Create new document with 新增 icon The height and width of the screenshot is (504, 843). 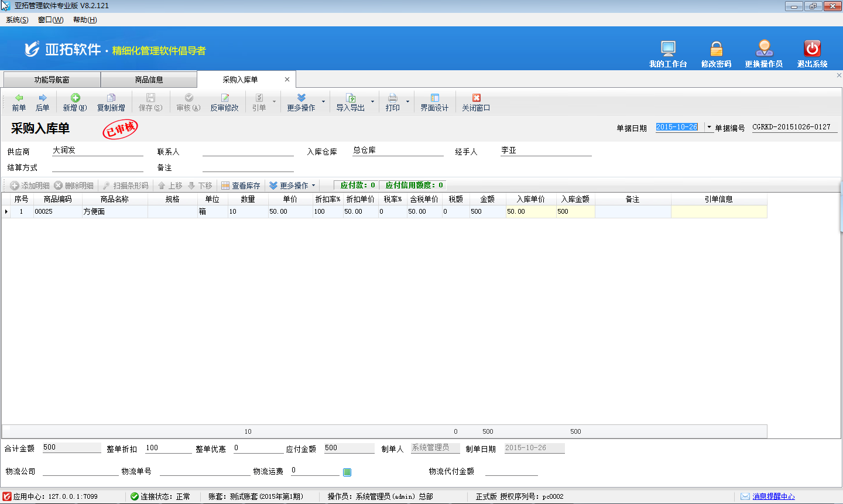[x=75, y=98]
